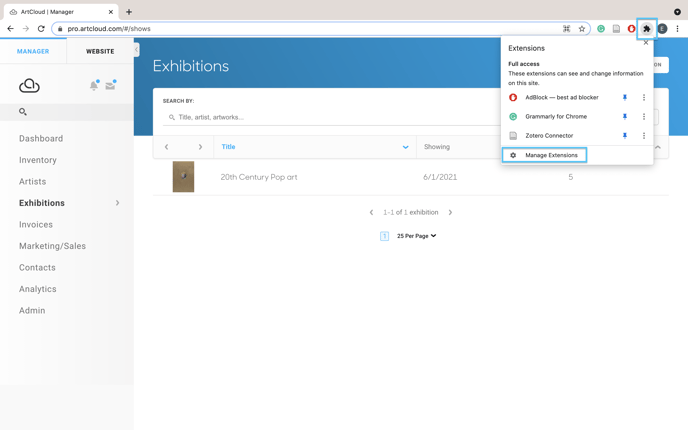Click the Zotero icon in Extensions list

tap(512, 136)
